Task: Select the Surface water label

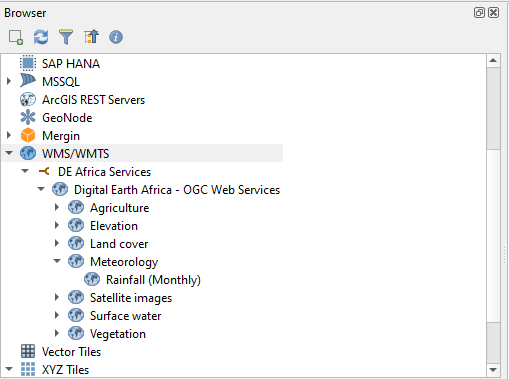Action: pos(125,316)
